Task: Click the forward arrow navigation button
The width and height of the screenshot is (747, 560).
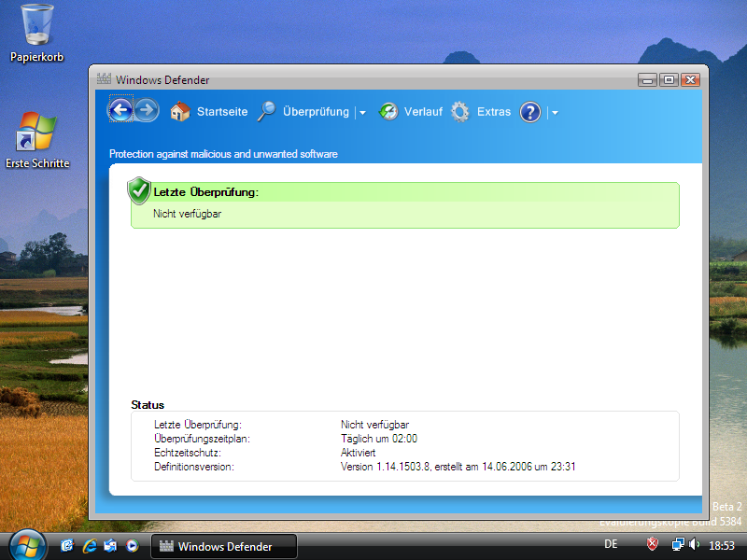Action: coord(147,111)
